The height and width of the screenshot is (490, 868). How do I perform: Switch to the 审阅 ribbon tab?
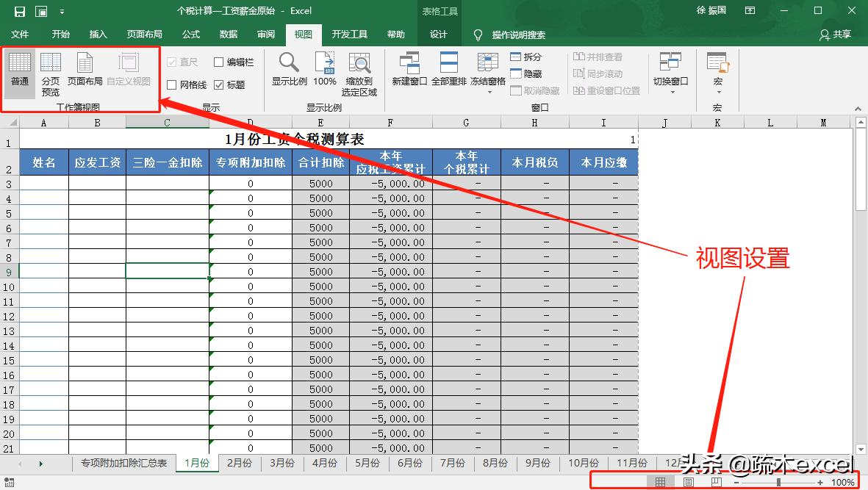coord(265,34)
